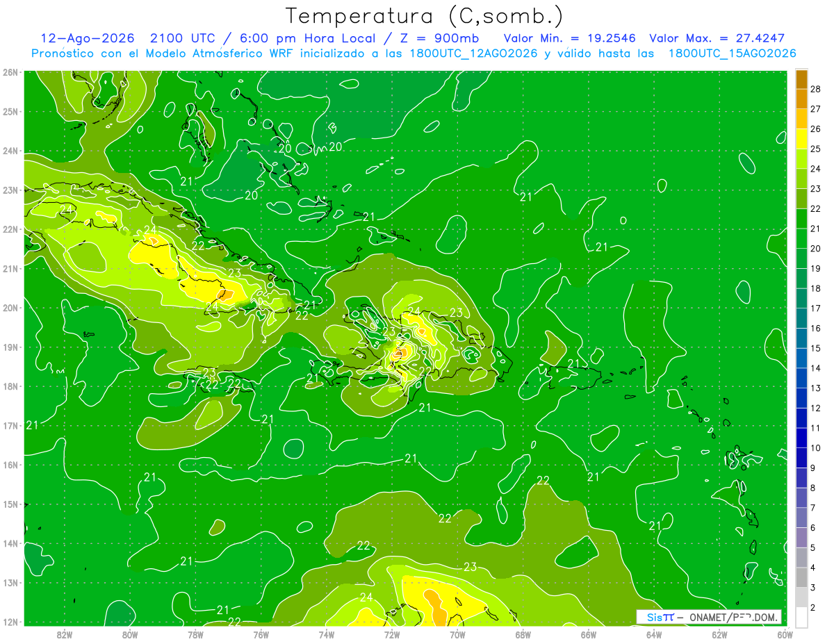
Task: Click the "68W" longitude axis label
Action: point(523,634)
